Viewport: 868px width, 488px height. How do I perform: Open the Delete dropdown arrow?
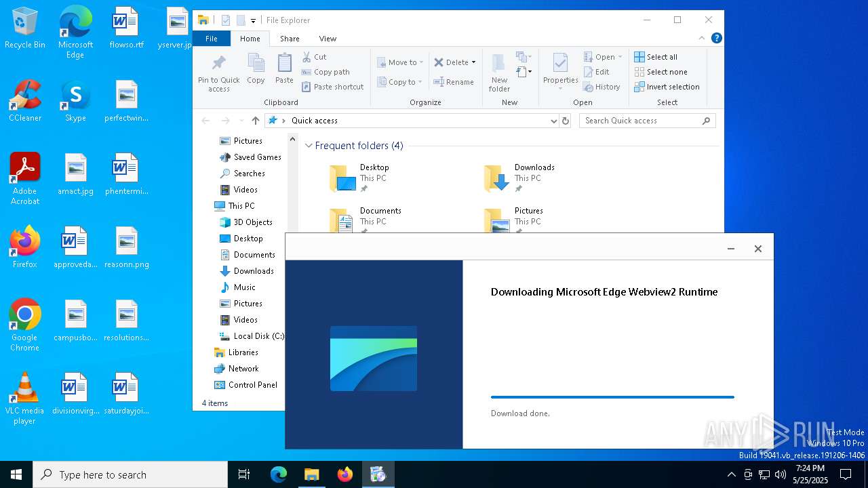473,62
